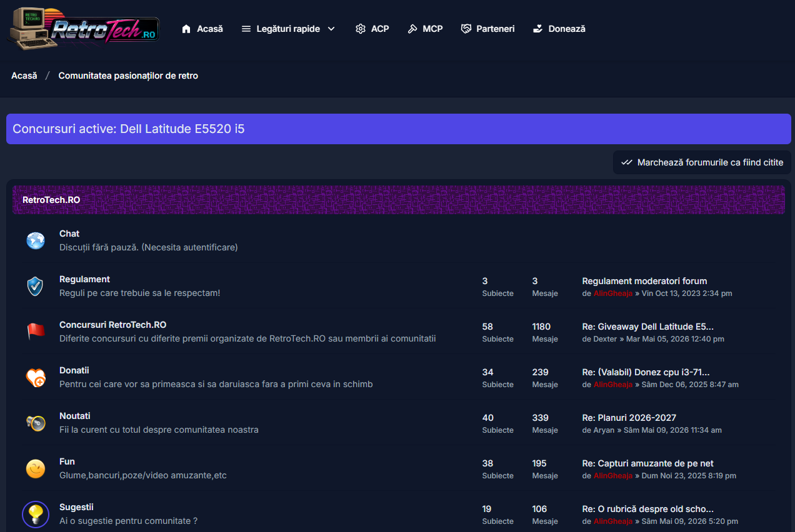The height and width of the screenshot is (532, 795).
Task: Click the Noutati megaphone icon
Action: [x=36, y=423]
